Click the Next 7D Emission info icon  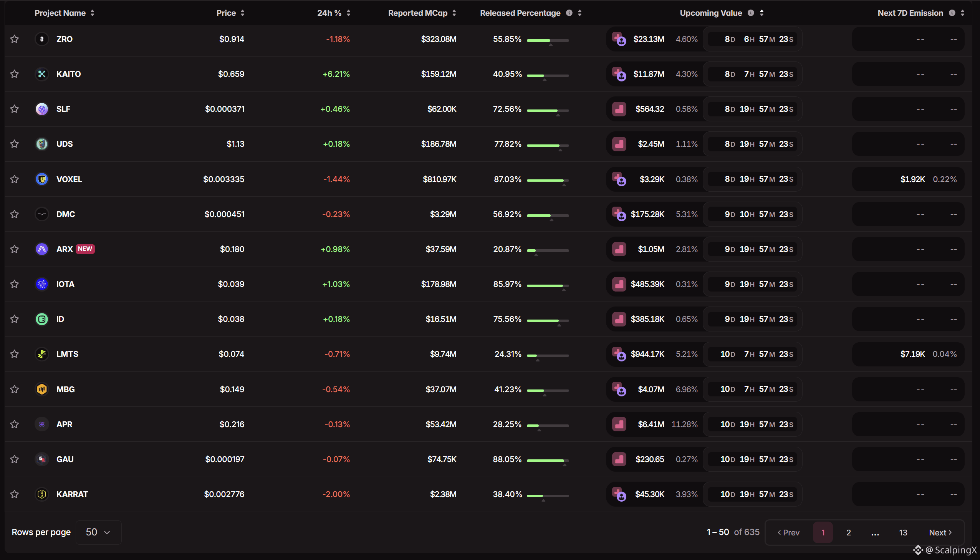coord(952,13)
